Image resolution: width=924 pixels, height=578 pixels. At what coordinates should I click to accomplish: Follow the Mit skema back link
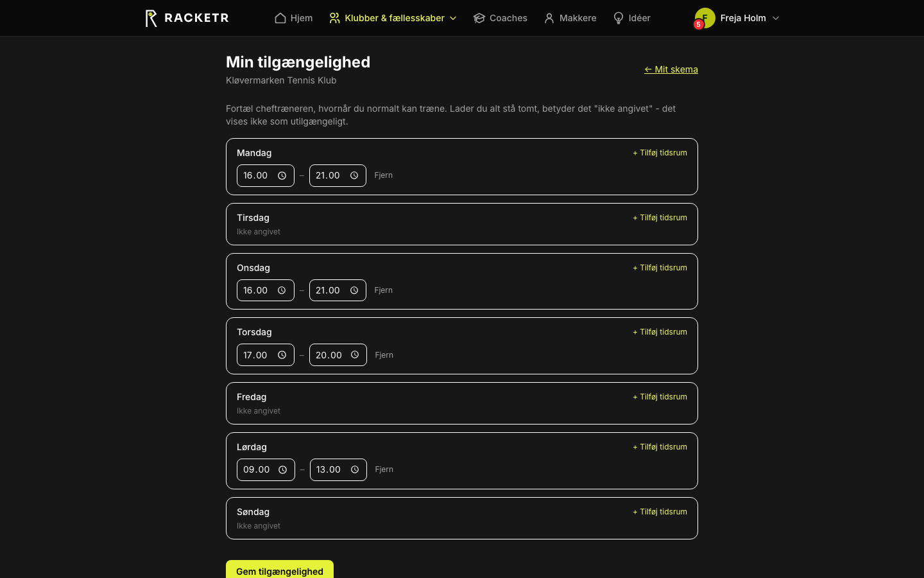(x=671, y=69)
